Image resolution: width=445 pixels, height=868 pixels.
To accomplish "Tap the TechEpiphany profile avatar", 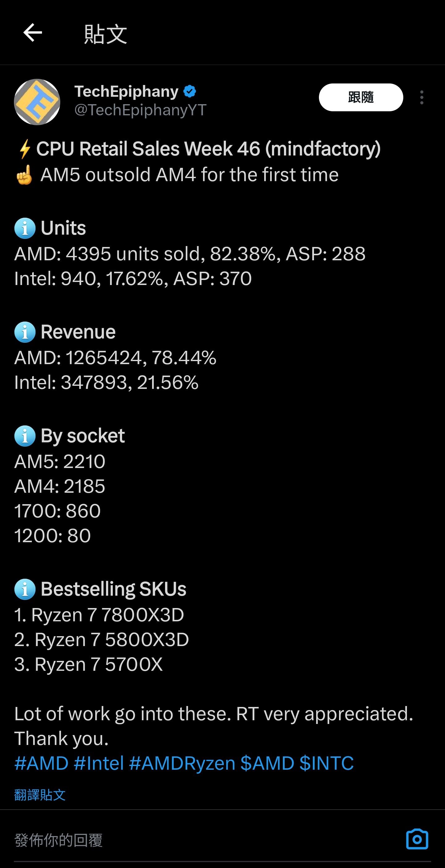I will 37,102.
